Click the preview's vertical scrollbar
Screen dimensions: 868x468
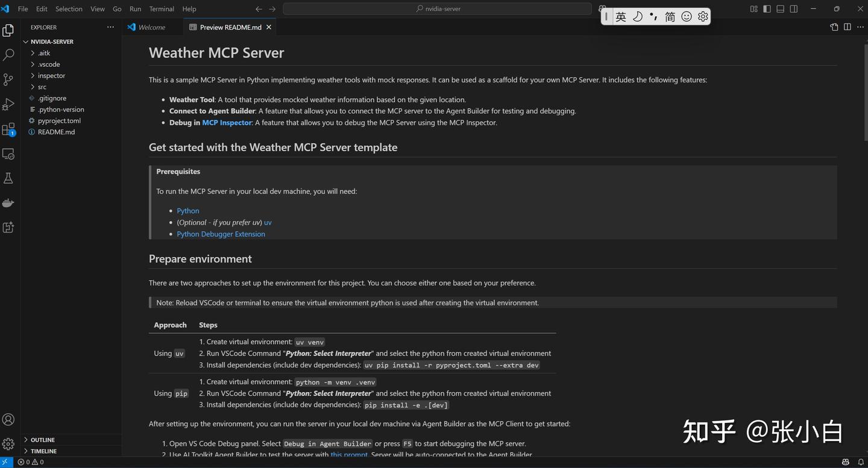point(865,96)
